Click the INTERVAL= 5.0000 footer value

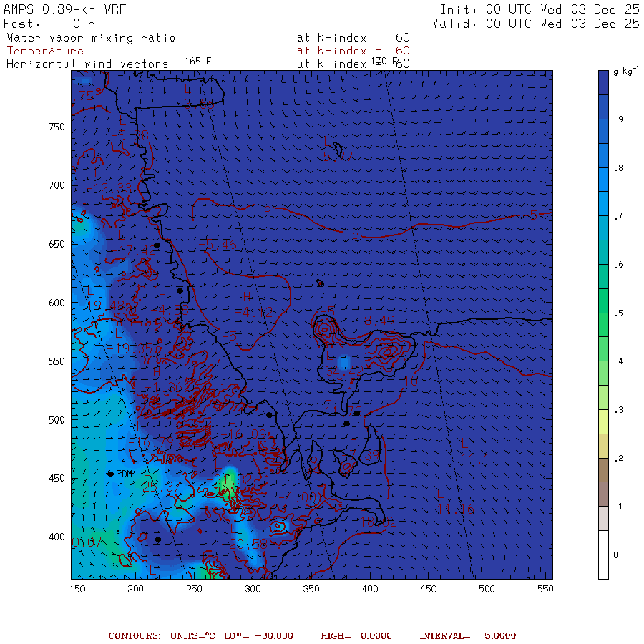(x=468, y=635)
